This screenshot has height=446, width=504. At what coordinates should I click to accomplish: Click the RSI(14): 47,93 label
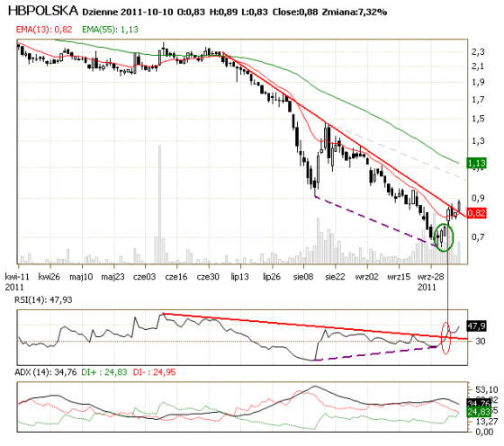click(x=43, y=300)
